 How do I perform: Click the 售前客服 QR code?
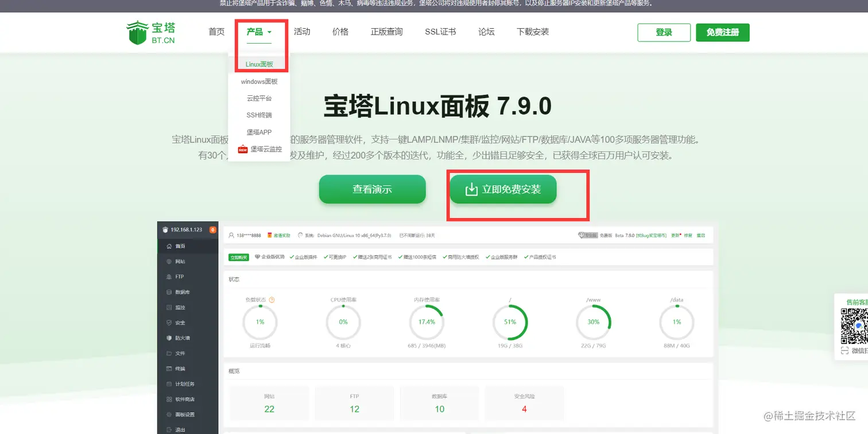coord(854,326)
